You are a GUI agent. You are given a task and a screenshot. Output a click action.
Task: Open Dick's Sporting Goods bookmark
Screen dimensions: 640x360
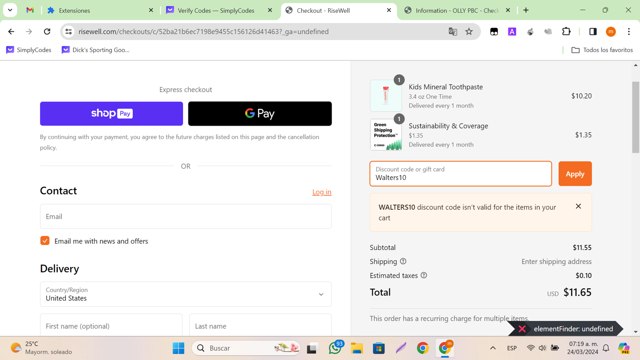point(95,50)
